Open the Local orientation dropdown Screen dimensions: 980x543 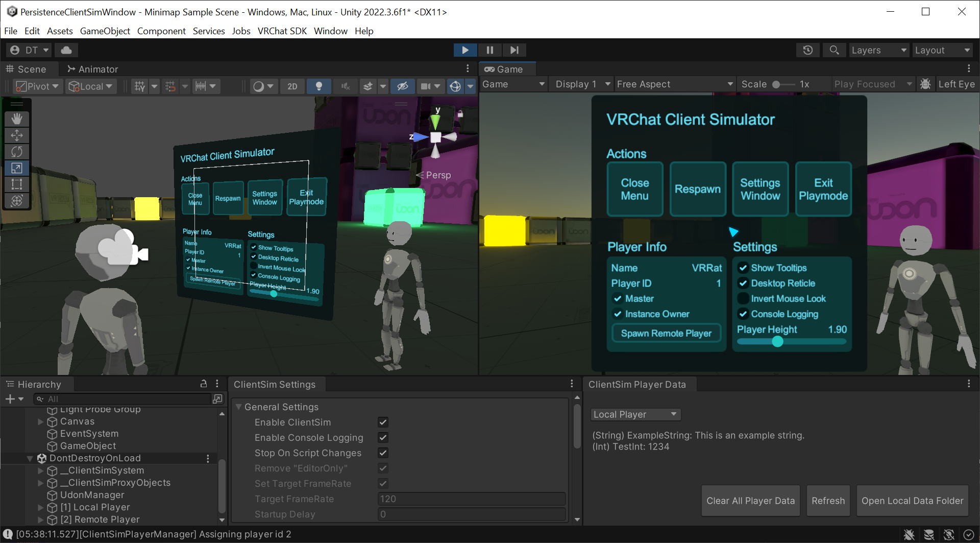coord(91,86)
